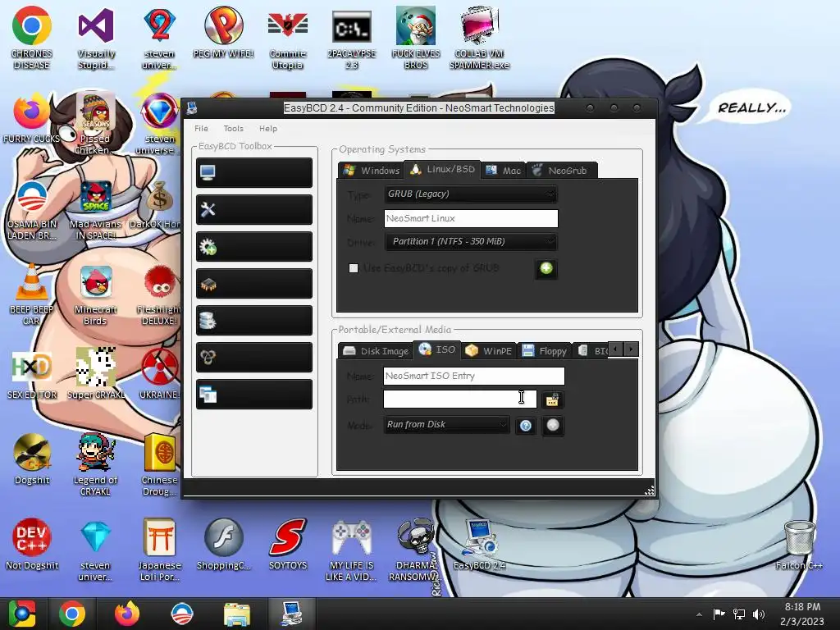Open the Help menu

[268, 129]
